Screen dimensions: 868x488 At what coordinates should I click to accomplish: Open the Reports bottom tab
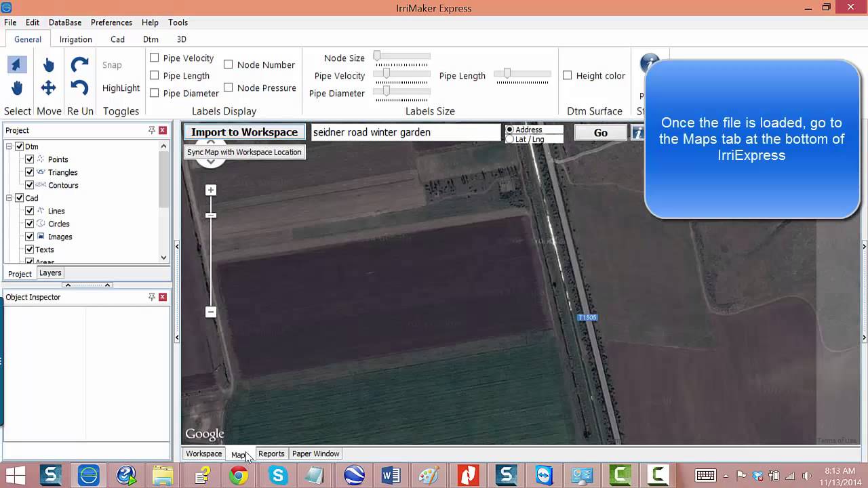[271, 454]
